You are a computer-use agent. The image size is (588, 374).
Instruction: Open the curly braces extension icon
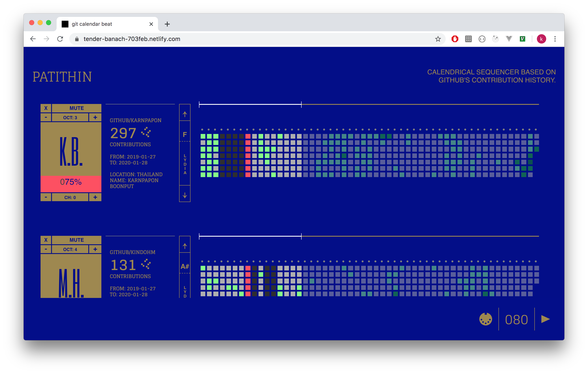click(482, 39)
